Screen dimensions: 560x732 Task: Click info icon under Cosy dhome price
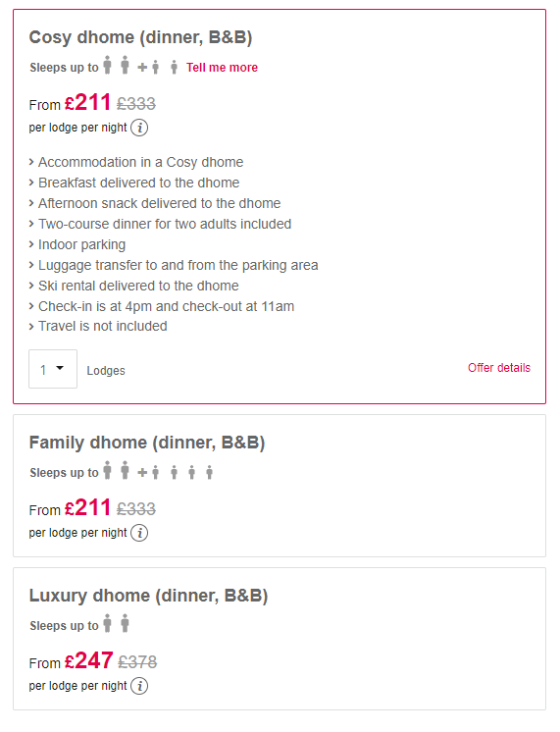click(139, 128)
